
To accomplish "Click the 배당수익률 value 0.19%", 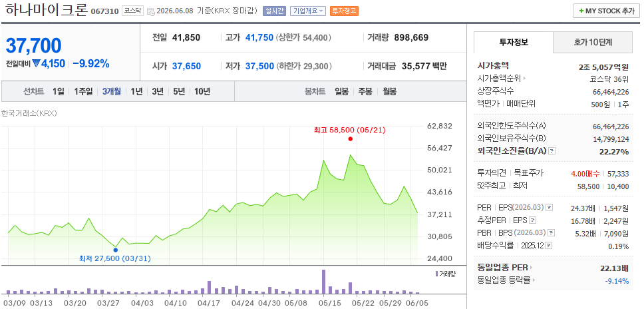I will 619,246.
